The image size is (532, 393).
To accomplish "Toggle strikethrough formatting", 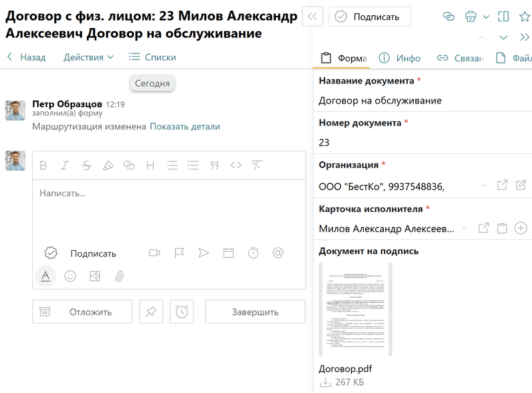I will 86,165.
